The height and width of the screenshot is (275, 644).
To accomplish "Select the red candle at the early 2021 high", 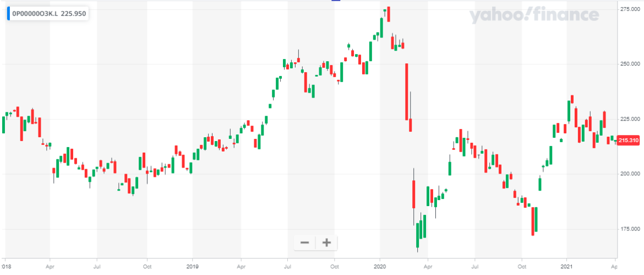I will [572, 99].
